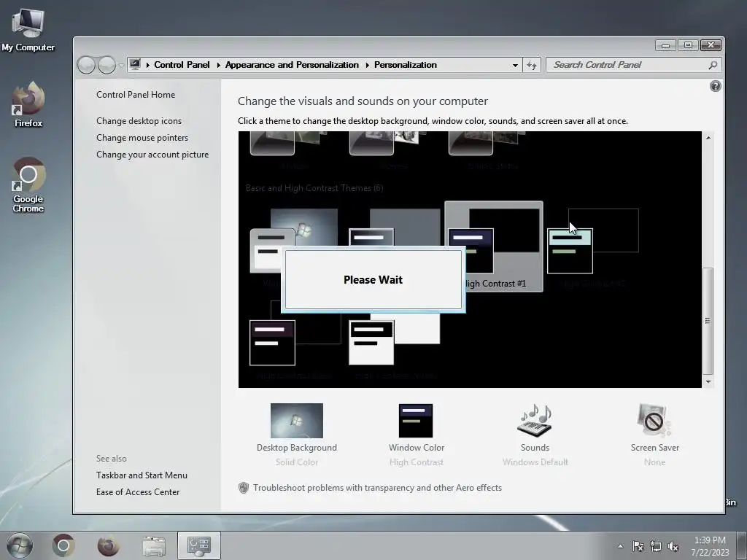Show hidden tray icons arrow

(620, 546)
